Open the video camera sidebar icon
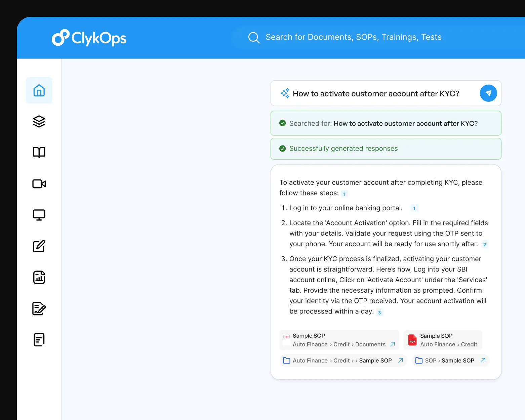The image size is (525, 420). (39, 184)
